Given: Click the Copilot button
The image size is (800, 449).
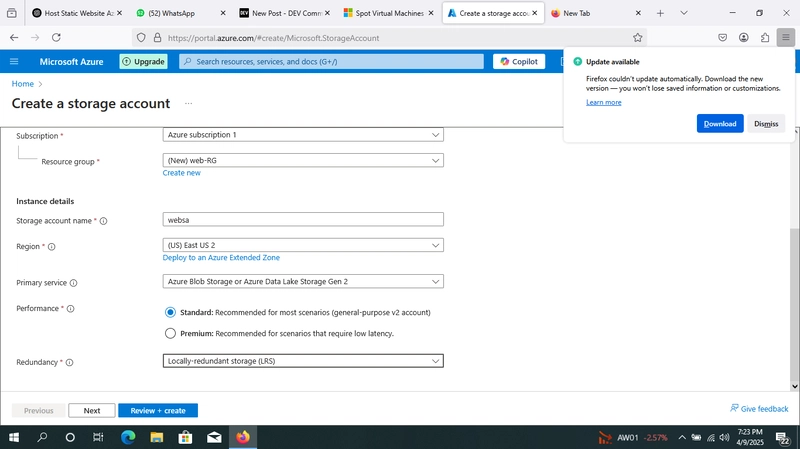Looking at the screenshot, I should click(x=519, y=61).
